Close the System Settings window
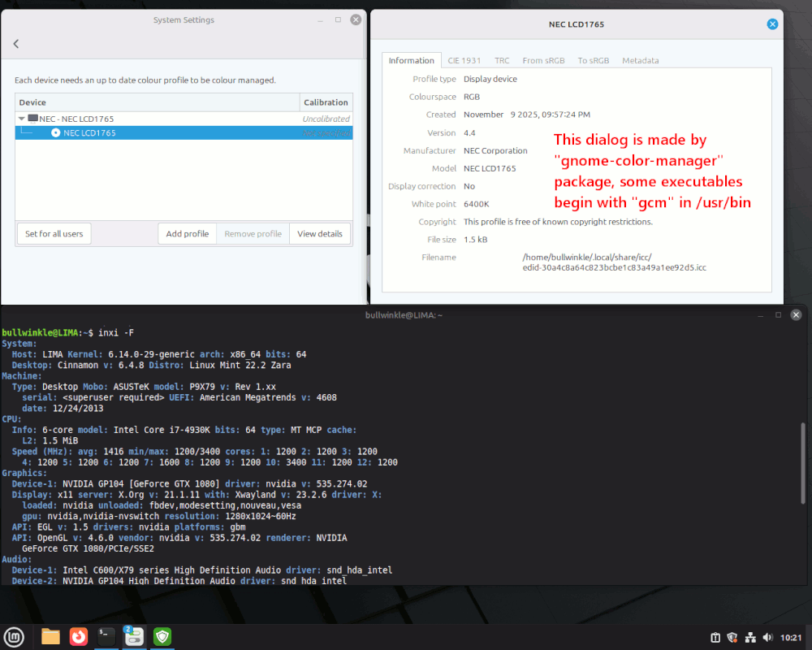The image size is (812, 650). click(x=356, y=19)
